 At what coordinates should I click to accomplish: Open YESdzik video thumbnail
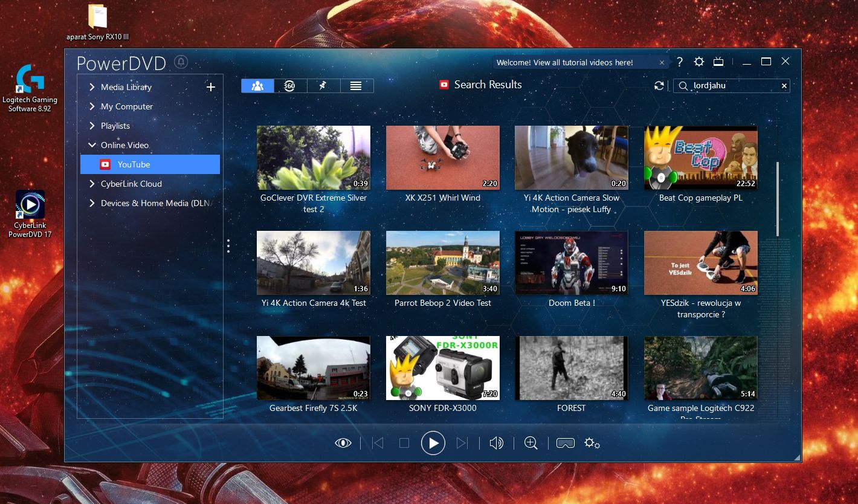pyautogui.click(x=701, y=263)
